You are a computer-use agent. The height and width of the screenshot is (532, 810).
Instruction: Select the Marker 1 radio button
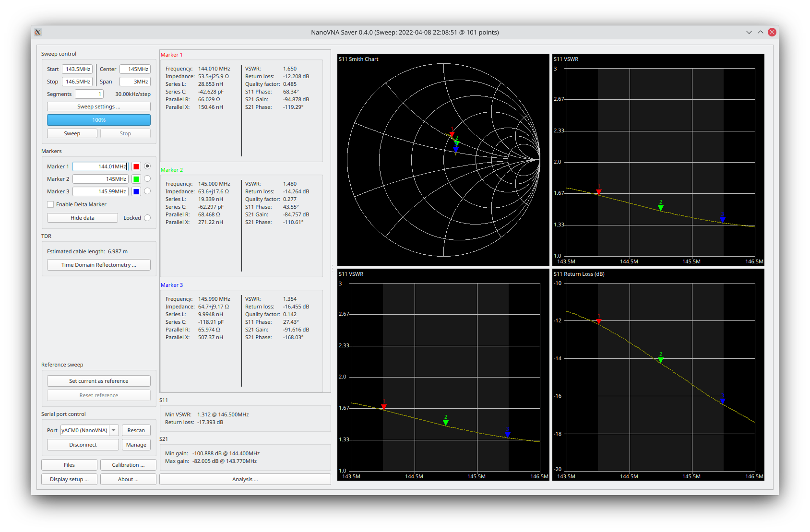pyautogui.click(x=147, y=166)
